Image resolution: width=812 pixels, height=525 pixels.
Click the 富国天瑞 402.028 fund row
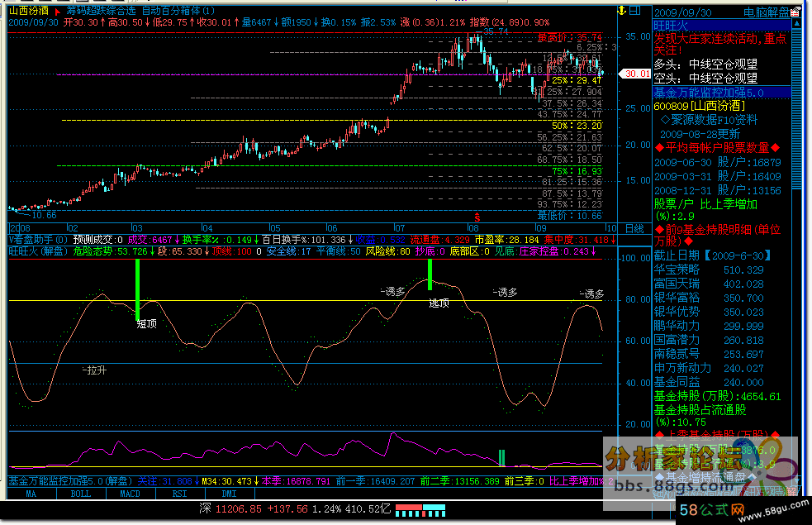click(x=709, y=284)
